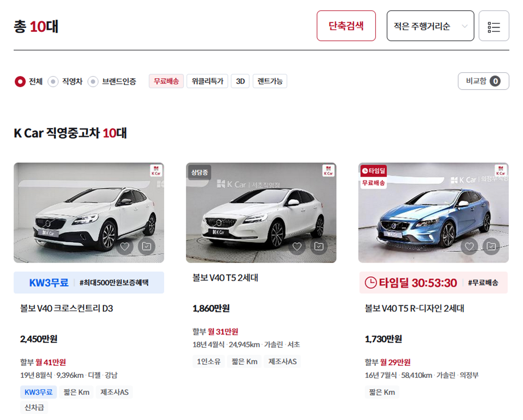Screen dimensions: 523x420
Task: Click the KW3무료 promo banner
Action: (x=89, y=283)
